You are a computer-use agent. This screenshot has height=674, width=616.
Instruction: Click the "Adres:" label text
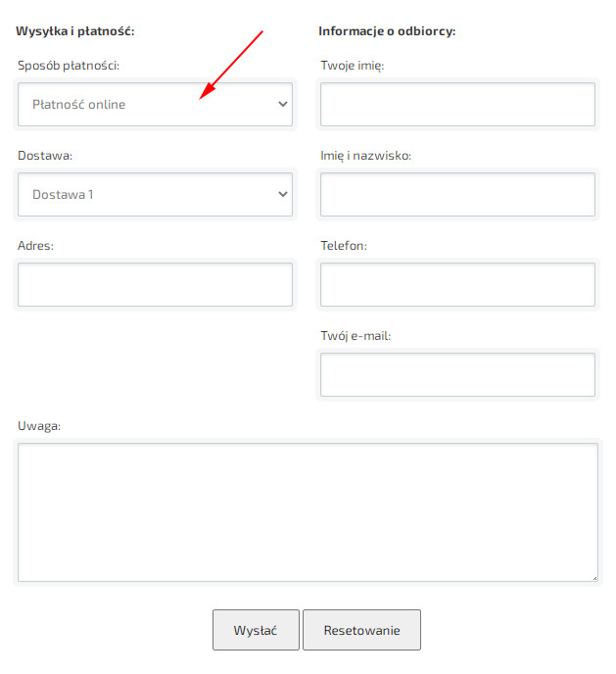[35, 246]
